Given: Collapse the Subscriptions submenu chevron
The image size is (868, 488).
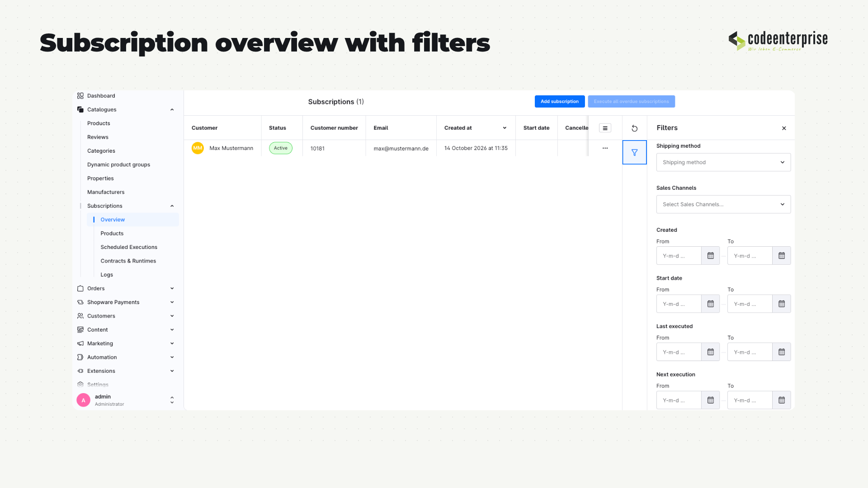Looking at the screenshot, I should click(172, 206).
